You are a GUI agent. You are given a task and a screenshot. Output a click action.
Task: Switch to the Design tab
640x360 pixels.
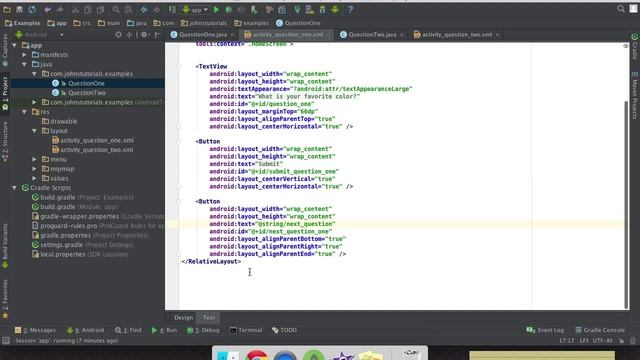183,317
